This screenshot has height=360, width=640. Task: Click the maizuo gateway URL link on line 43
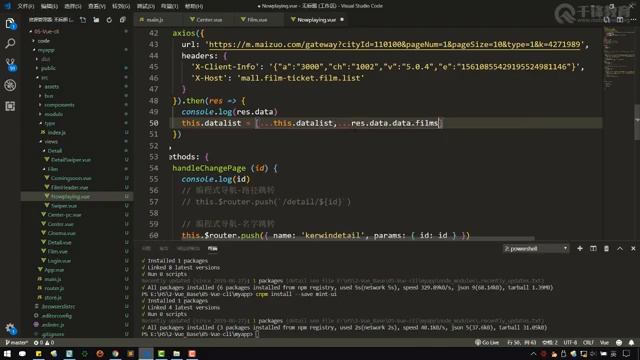click(x=394, y=44)
